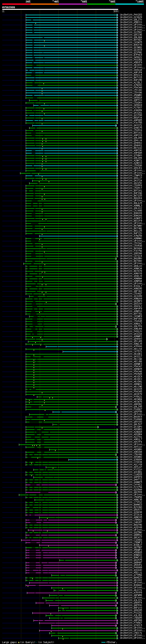Image resolution: width=146 pixels, height=644 pixels.
Task: Select hit label UniRef100_A7PHV6
Action: 131,347
